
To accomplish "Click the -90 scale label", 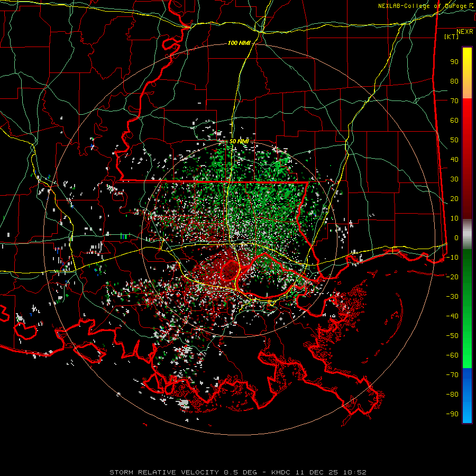I will click(x=452, y=414).
